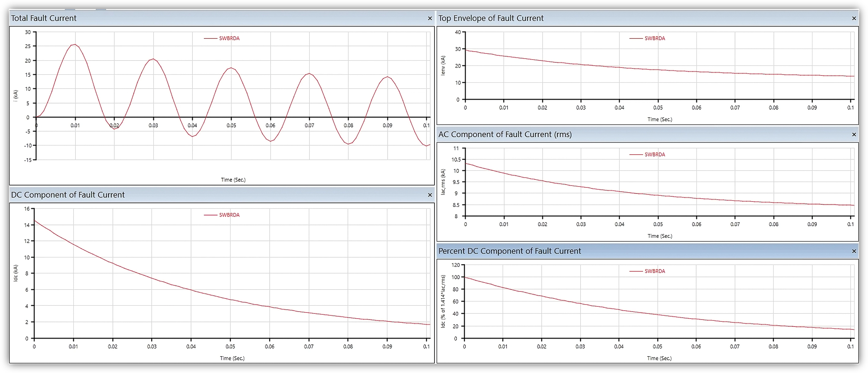
Task: Close the Total Fault Current panel
Action: 430,18
